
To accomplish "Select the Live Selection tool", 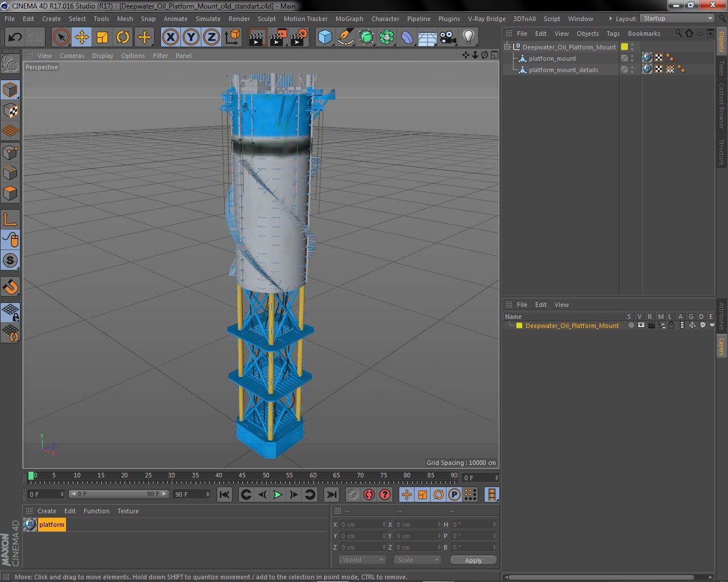I will pos(61,38).
